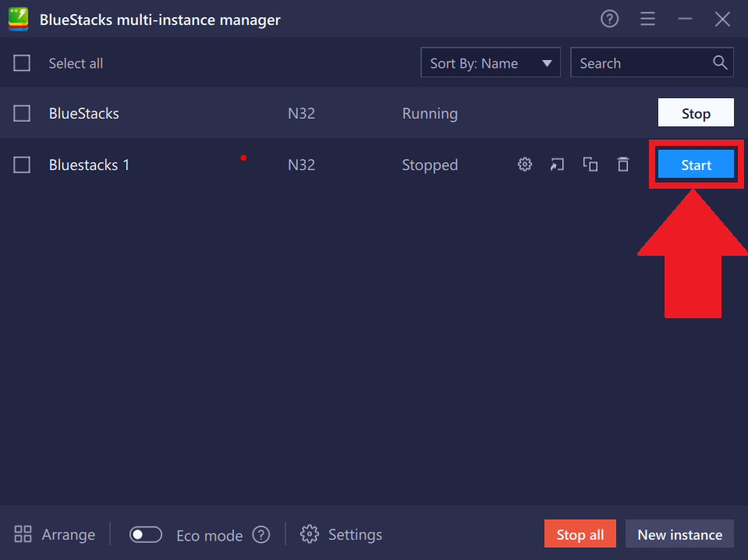Click the Arrange label
The width and height of the screenshot is (748, 560).
tap(68, 535)
